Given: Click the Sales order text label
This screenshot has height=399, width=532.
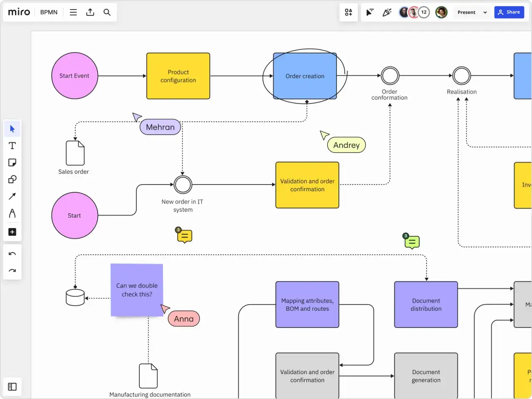Looking at the screenshot, I should tap(74, 172).
